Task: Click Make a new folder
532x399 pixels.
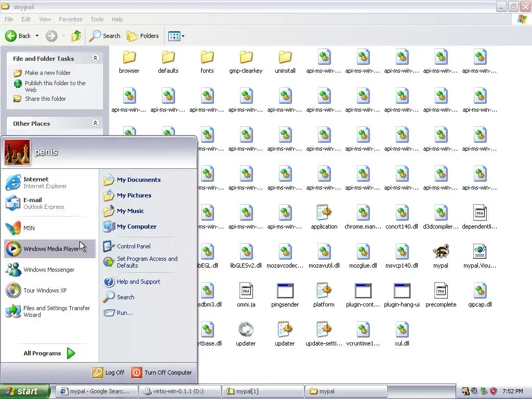Action: point(42,73)
